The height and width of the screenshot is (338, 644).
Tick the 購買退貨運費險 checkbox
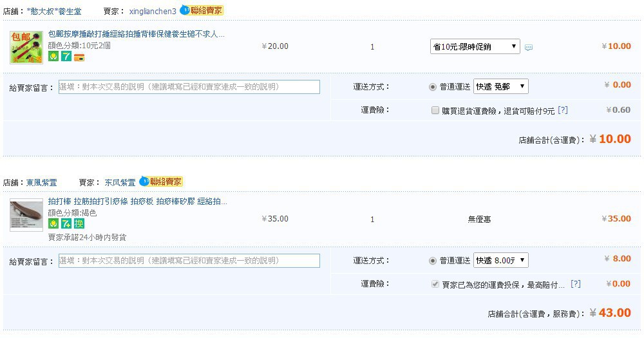click(435, 110)
